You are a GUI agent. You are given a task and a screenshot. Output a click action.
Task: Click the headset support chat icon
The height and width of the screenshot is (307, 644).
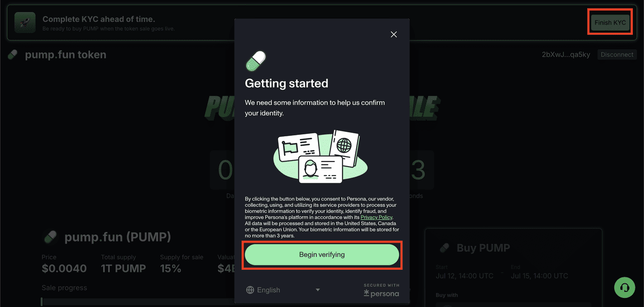[624, 287]
